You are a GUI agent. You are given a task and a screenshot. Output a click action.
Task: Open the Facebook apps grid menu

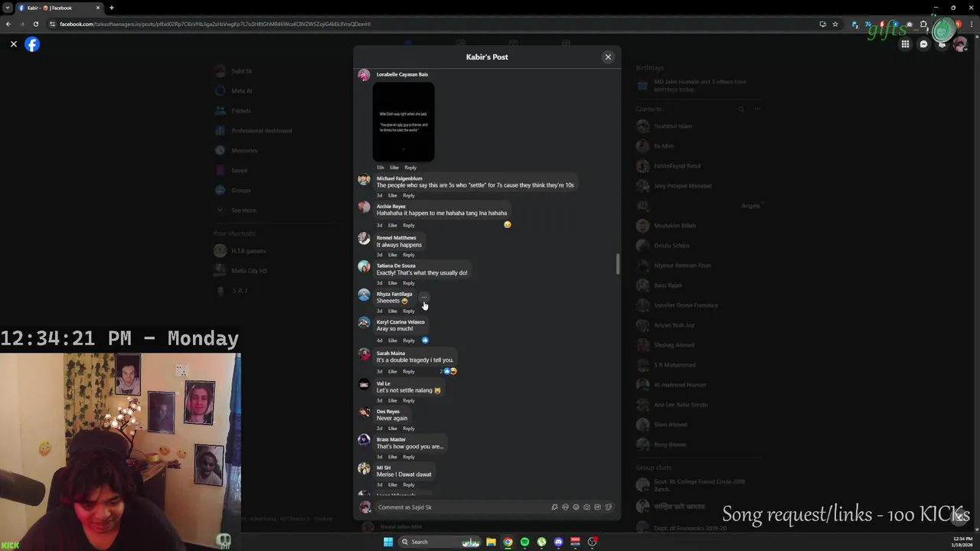click(x=905, y=44)
